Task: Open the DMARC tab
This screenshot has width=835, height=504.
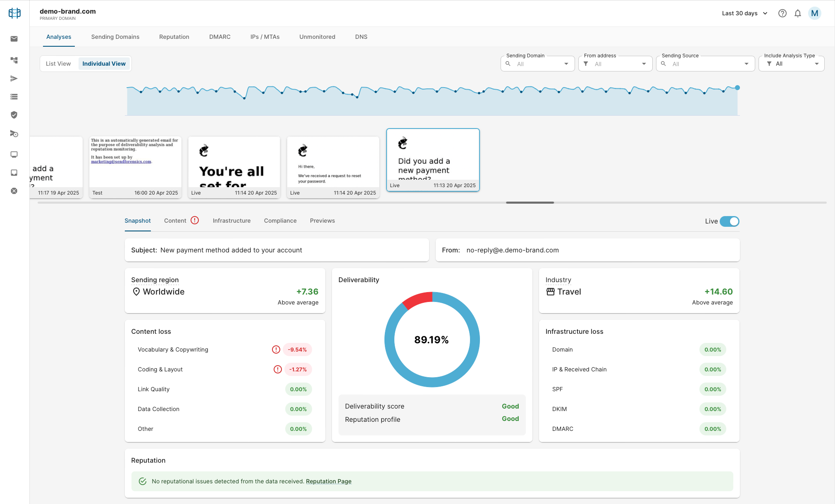Action: click(x=220, y=37)
